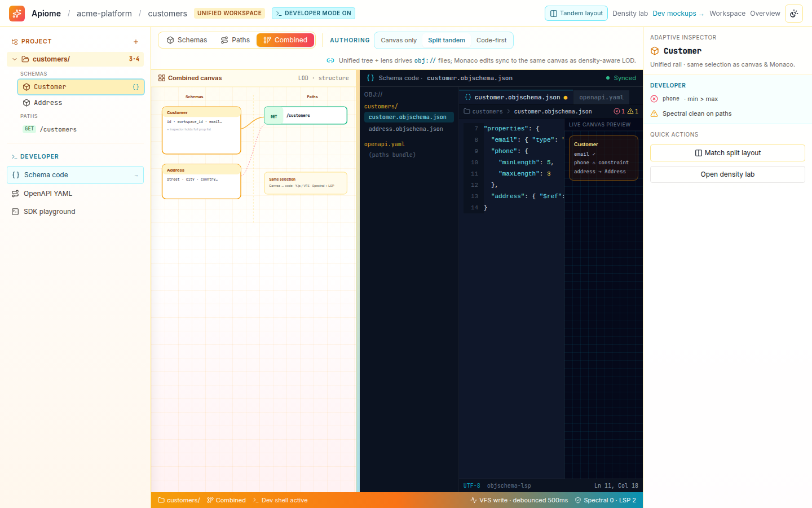The width and height of the screenshot is (812, 508).
Task: Select the Combined tab
Action: (285, 40)
